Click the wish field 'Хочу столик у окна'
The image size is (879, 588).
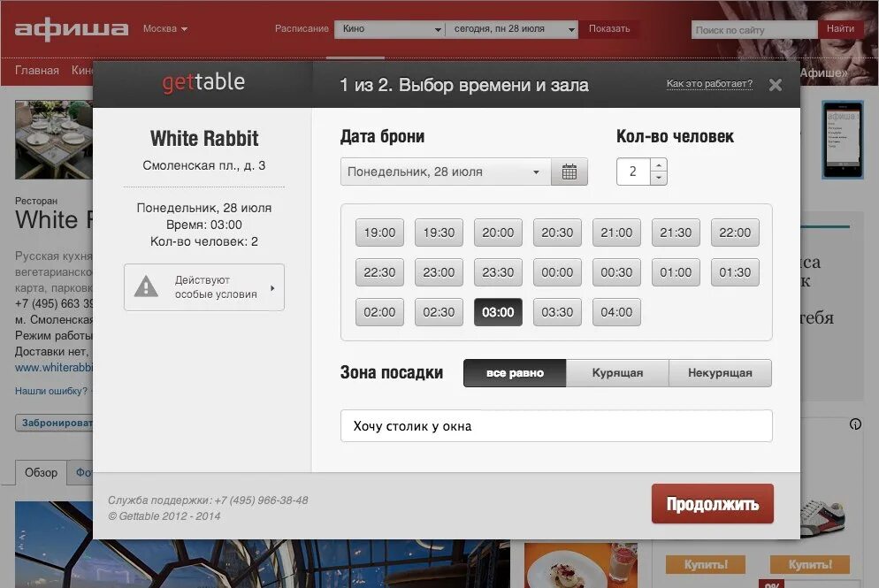(556, 426)
